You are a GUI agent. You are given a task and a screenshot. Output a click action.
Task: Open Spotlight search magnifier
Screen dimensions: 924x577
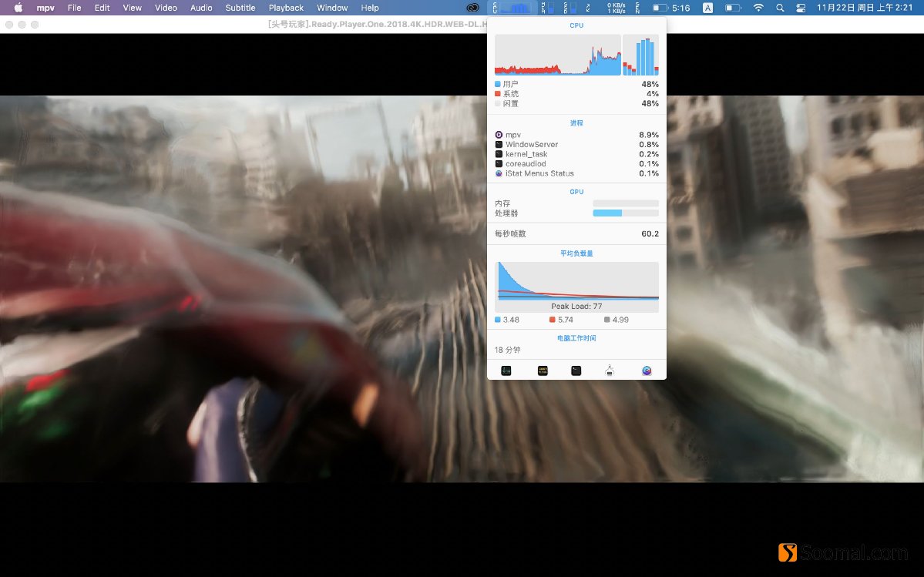pyautogui.click(x=780, y=8)
